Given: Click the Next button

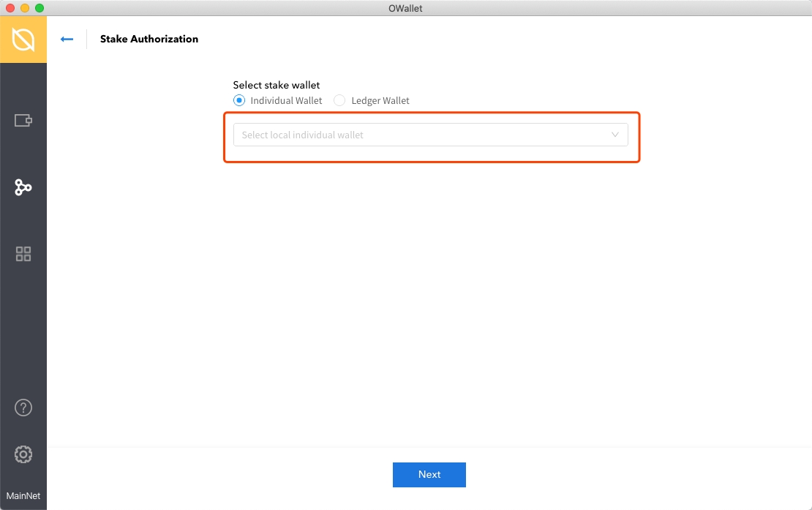Looking at the screenshot, I should [429, 475].
